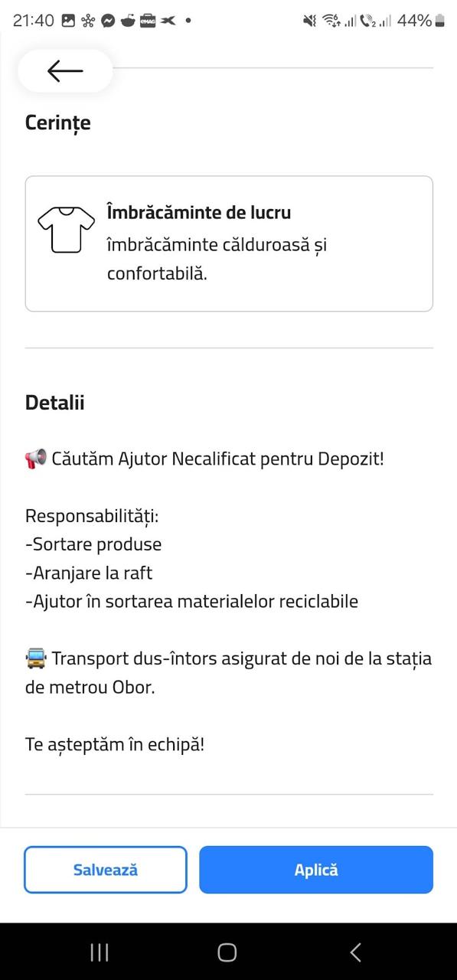Apply to the job with Aplică
This screenshot has height=980, width=457.
(x=316, y=870)
